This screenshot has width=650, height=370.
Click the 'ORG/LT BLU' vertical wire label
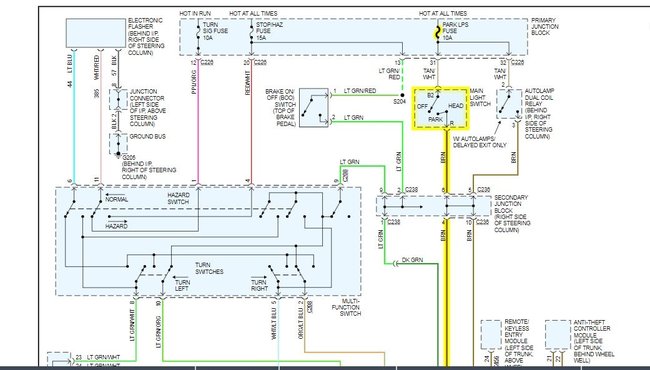[301, 324]
